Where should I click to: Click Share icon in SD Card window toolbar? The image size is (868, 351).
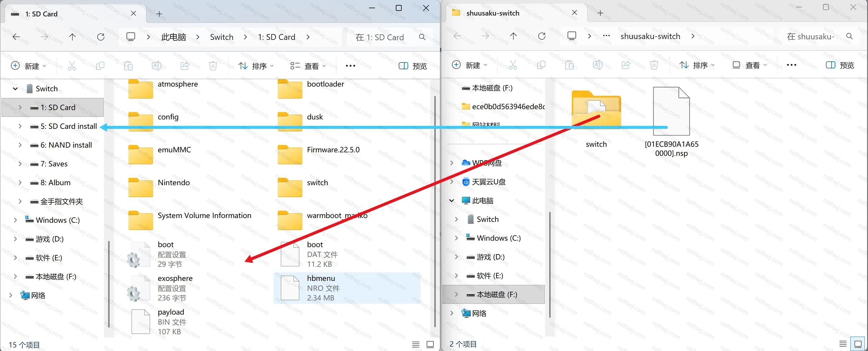pyautogui.click(x=185, y=66)
